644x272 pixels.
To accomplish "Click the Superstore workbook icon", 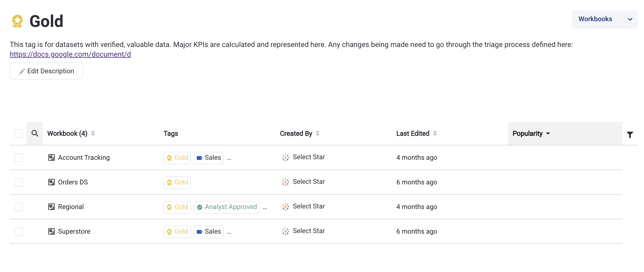I will (51, 232).
